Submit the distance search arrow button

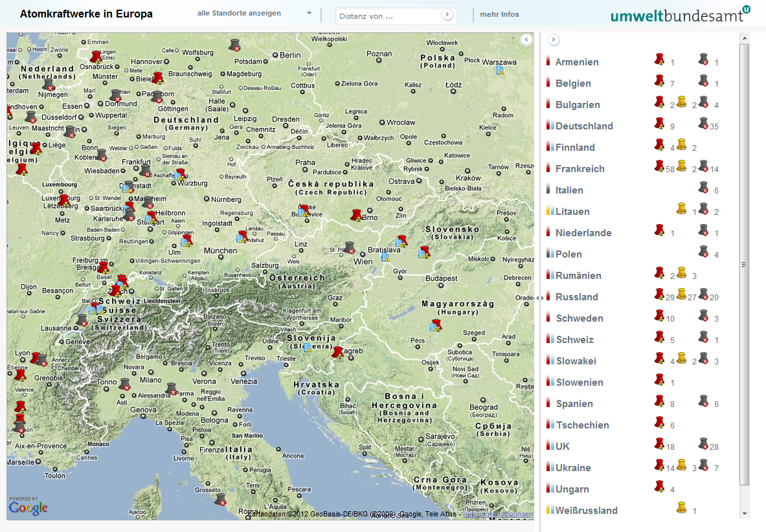(447, 15)
